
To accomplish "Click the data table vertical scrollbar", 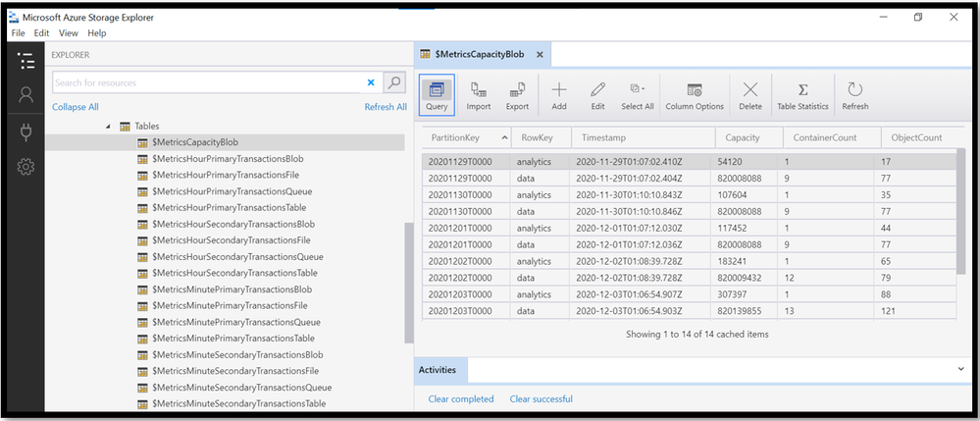I will tap(961, 211).
